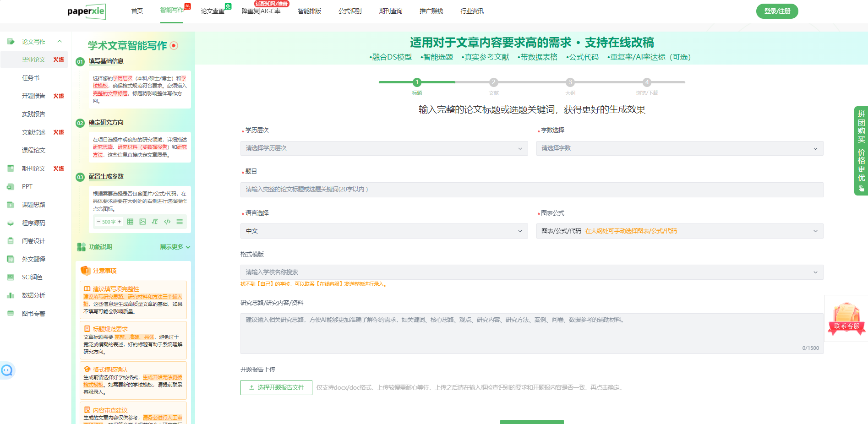The height and width of the screenshot is (424, 868).
Task: Open the 字数选择 dropdown
Action: 679,148
